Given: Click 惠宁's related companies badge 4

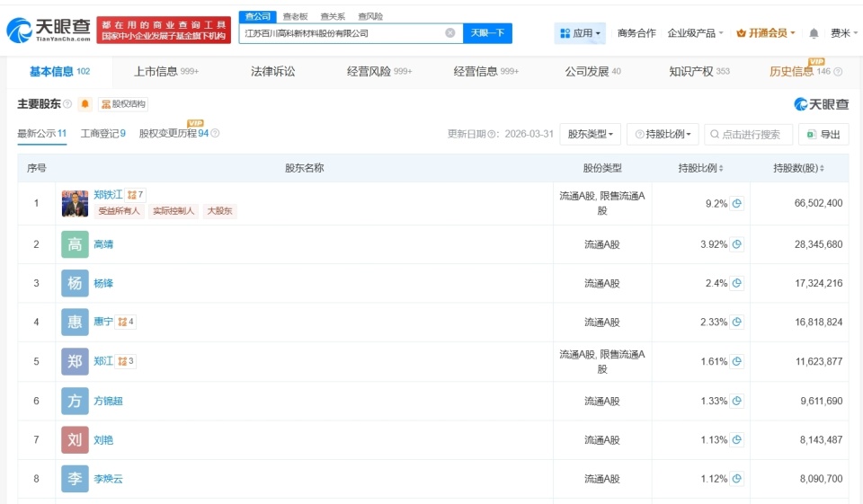Looking at the screenshot, I should [x=126, y=322].
